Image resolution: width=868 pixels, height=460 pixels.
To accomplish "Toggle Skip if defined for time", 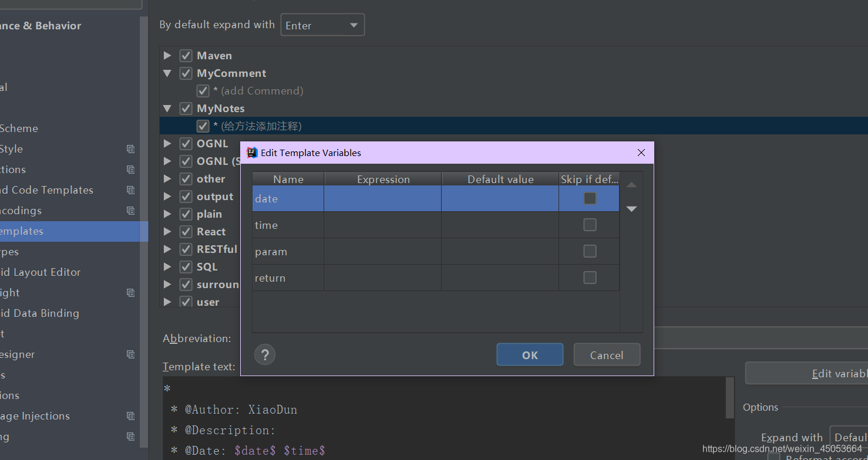I will [590, 225].
